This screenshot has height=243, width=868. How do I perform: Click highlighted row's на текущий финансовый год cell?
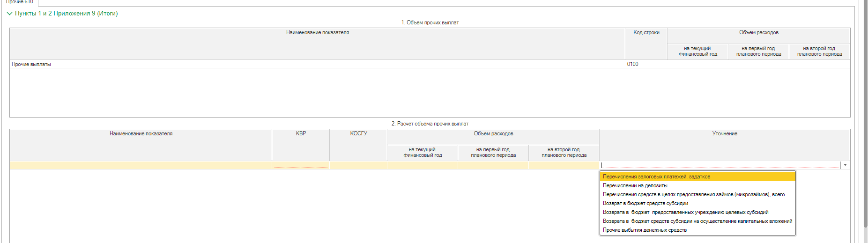(x=423, y=165)
